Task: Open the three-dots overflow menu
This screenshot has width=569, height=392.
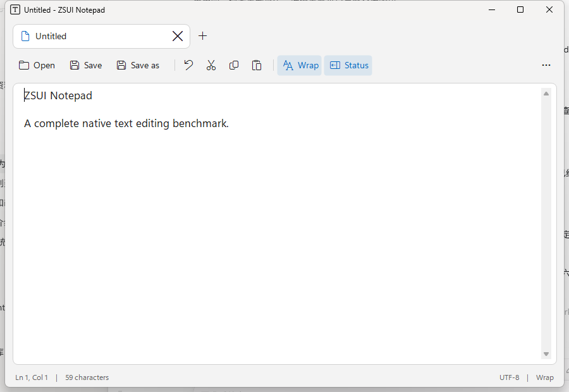Action: point(546,65)
